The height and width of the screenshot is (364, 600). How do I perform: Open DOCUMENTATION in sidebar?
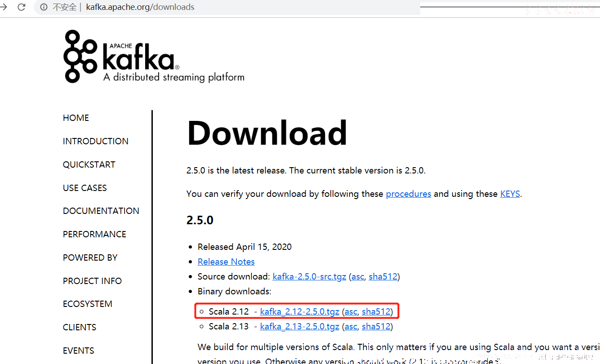click(x=101, y=211)
